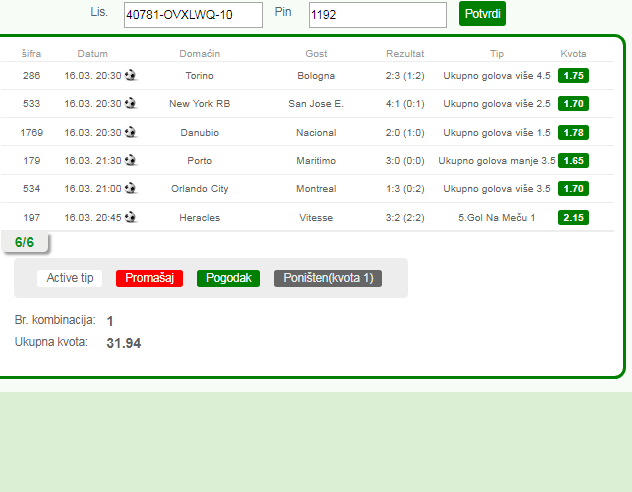Click the New York RB team cell

click(x=200, y=104)
